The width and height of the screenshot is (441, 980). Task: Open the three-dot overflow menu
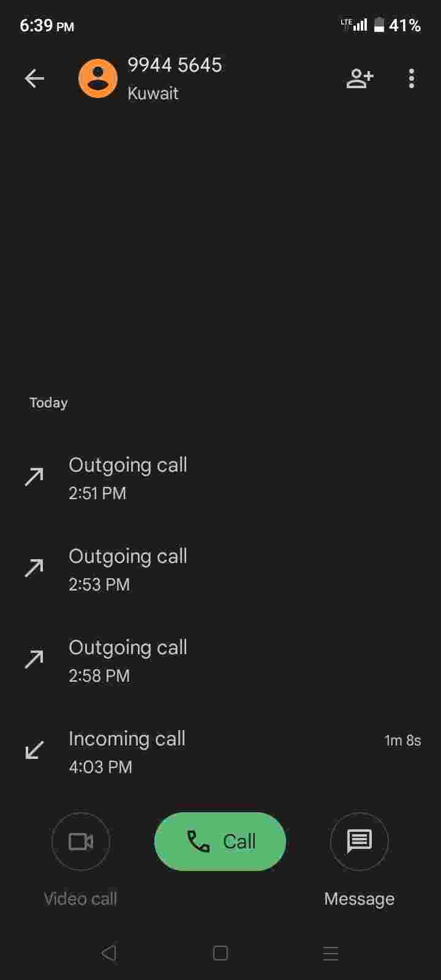point(412,78)
